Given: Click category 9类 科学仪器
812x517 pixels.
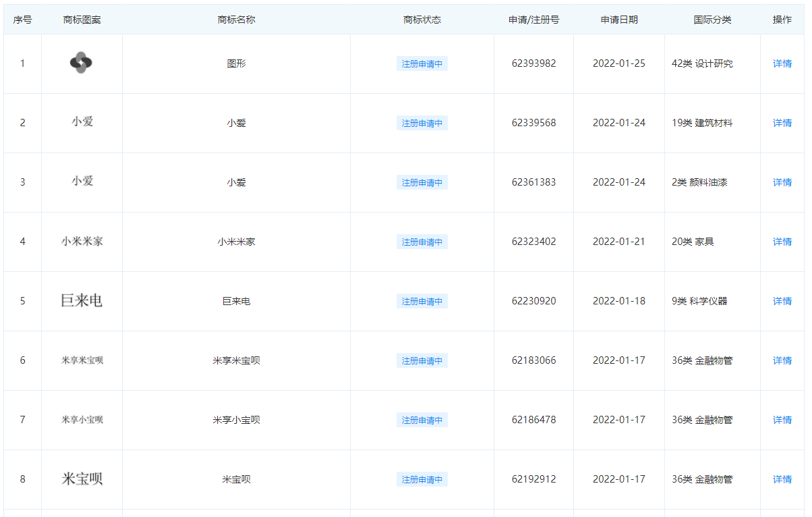Looking at the screenshot, I should pos(699,301).
